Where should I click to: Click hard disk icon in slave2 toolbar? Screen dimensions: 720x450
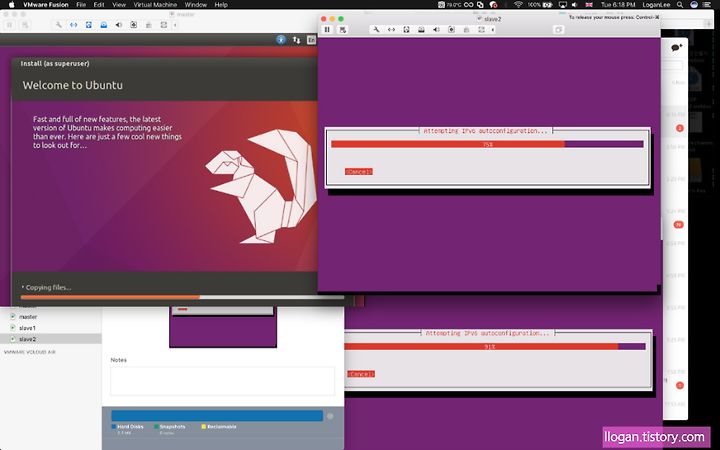406,29
